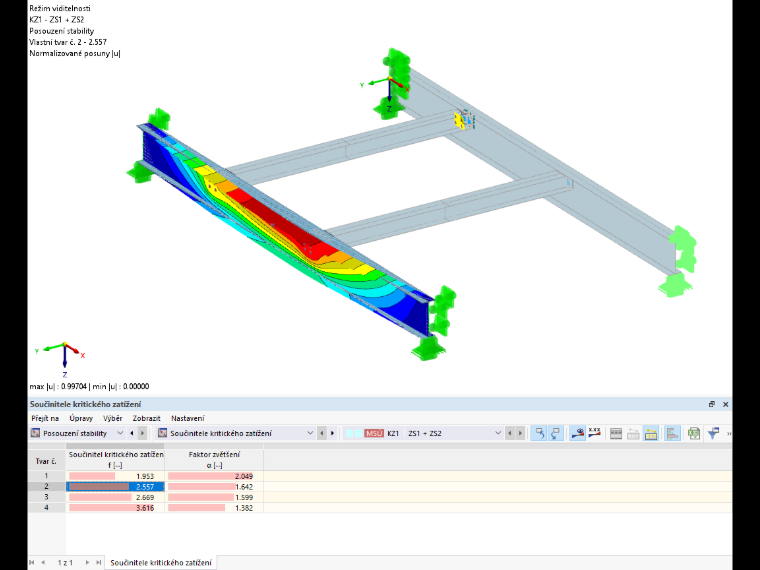The width and height of the screenshot is (760, 570).
Task: Click the greyed table row settings icon
Action: coord(633,434)
